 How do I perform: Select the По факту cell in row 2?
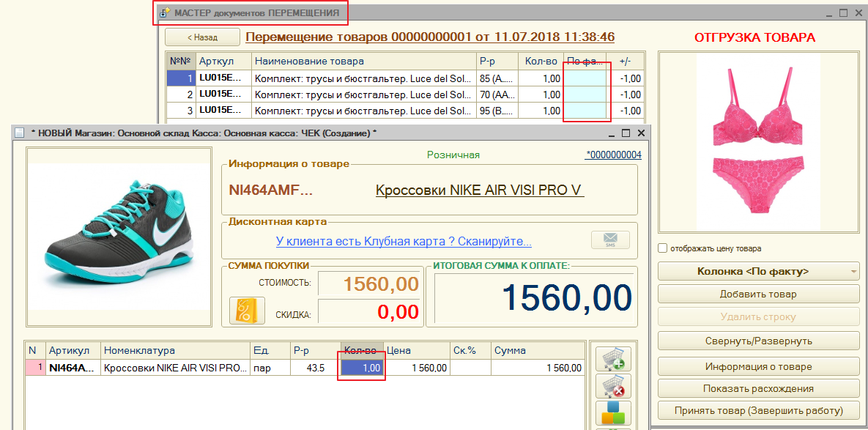586,94
